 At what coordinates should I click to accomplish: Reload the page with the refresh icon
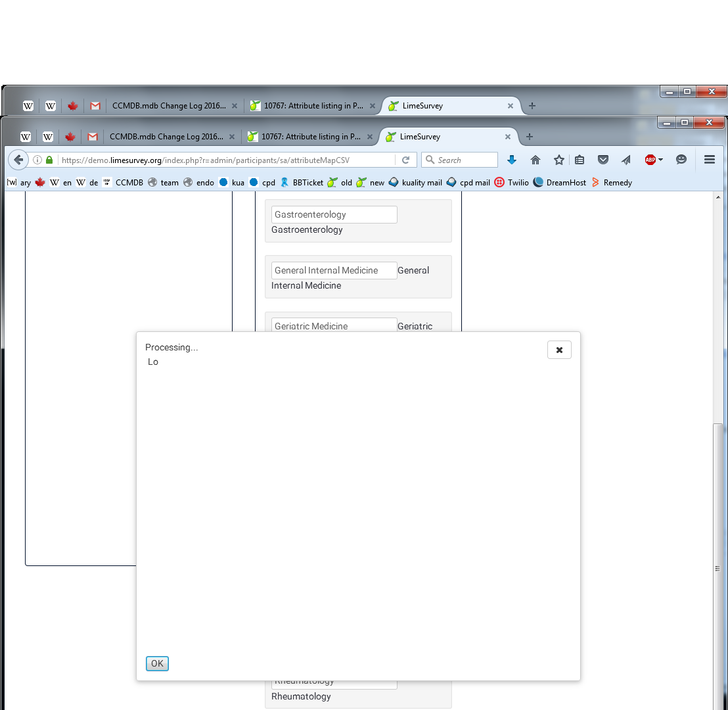click(x=406, y=160)
